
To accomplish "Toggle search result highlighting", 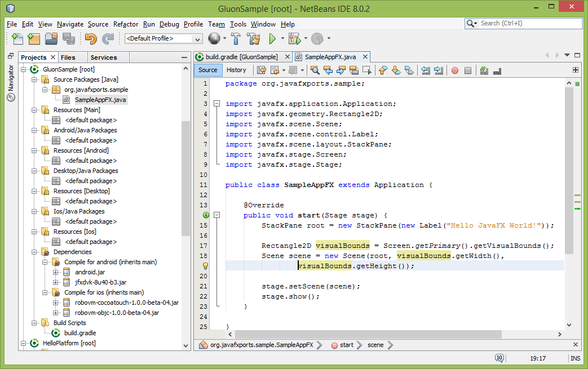I will tap(353, 70).
